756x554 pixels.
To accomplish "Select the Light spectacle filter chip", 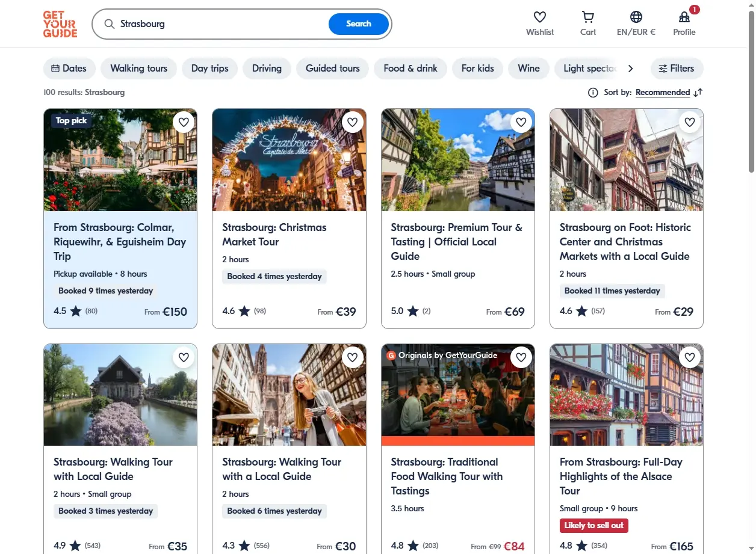I will (x=587, y=69).
